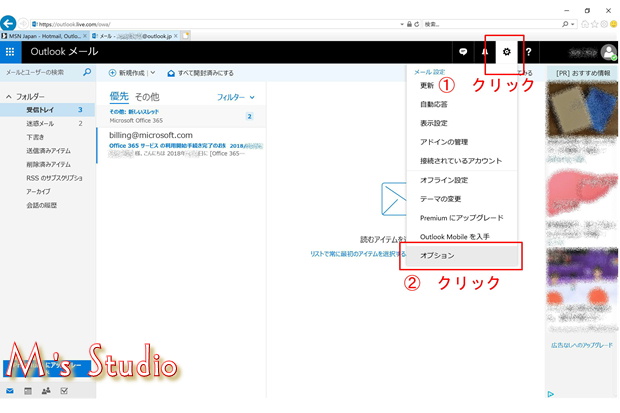620x413 pixels.
Task: Switch to Mail module icon at bottom
Action: 10,391
